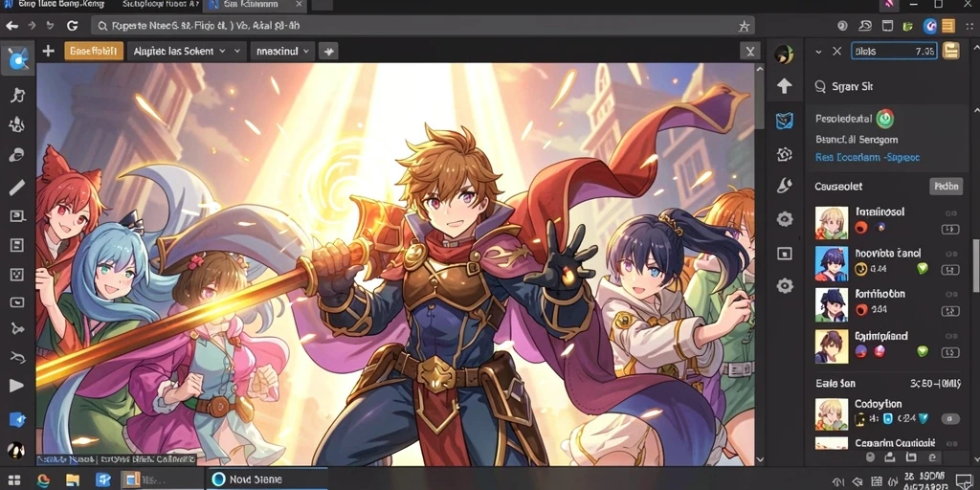Click the lower gear settings icon in right strip

click(x=785, y=286)
